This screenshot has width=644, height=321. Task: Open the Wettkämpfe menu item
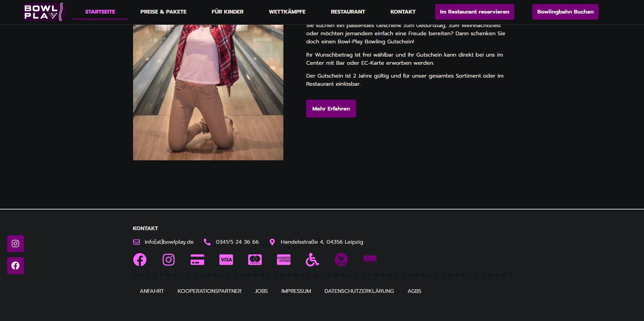(287, 12)
